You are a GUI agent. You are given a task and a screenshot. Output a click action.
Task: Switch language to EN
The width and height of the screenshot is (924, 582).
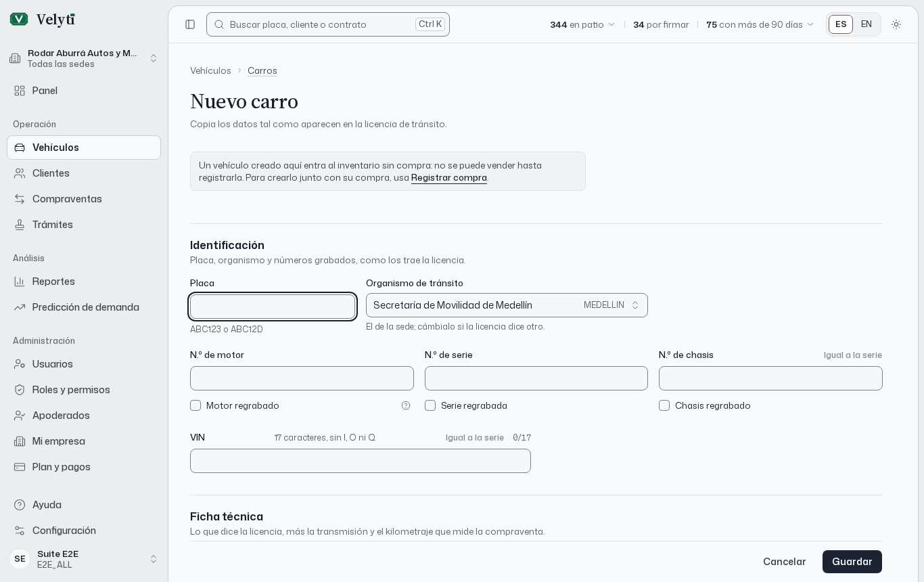pyautogui.click(x=867, y=24)
